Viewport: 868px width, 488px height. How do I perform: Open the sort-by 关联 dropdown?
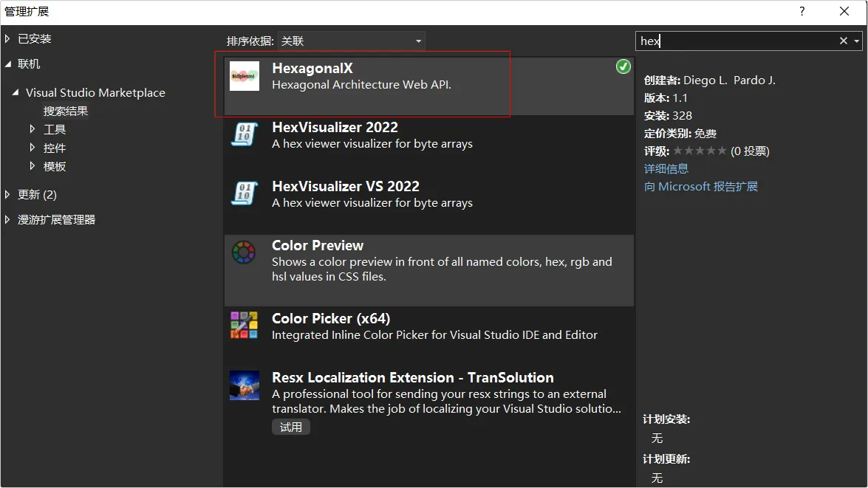351,41
